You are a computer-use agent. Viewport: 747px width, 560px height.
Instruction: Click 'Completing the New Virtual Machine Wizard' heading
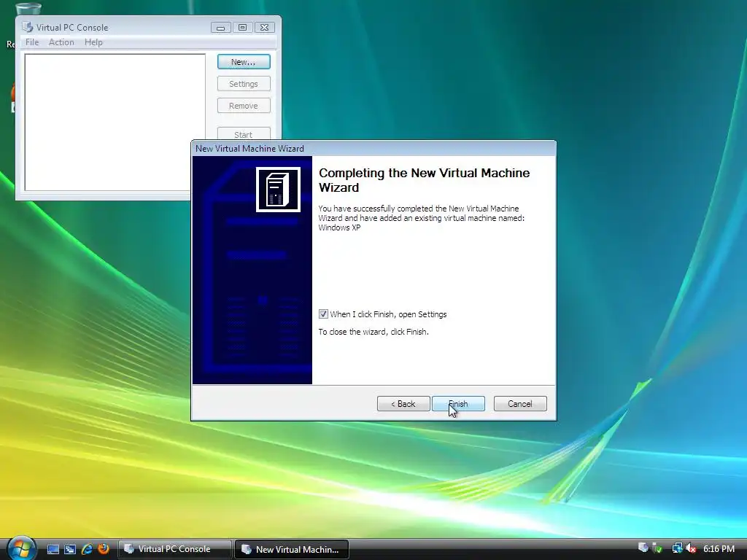424,180
